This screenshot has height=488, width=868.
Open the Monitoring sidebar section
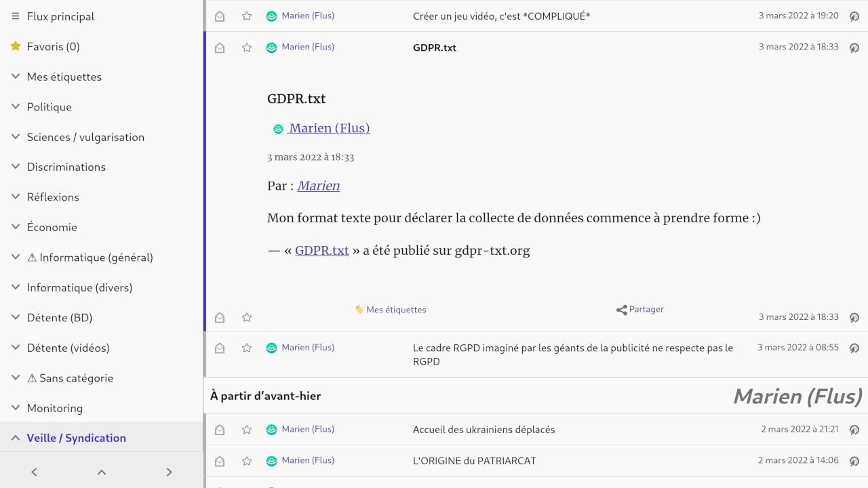click(x=54, y=407)
